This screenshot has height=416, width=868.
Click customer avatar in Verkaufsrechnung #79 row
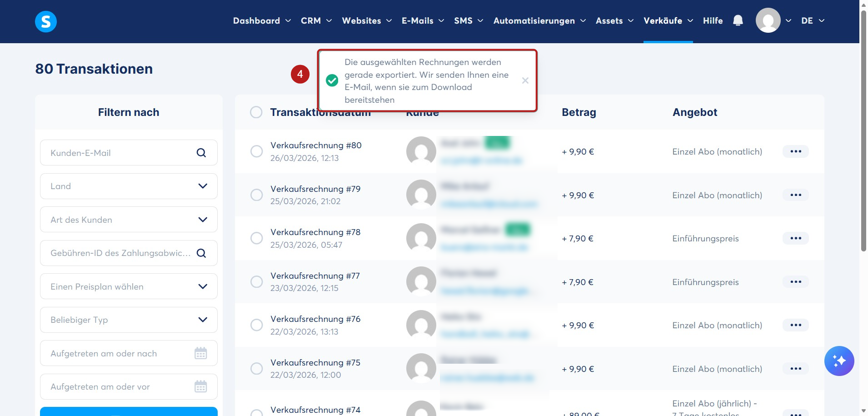(x=421, y=195)
